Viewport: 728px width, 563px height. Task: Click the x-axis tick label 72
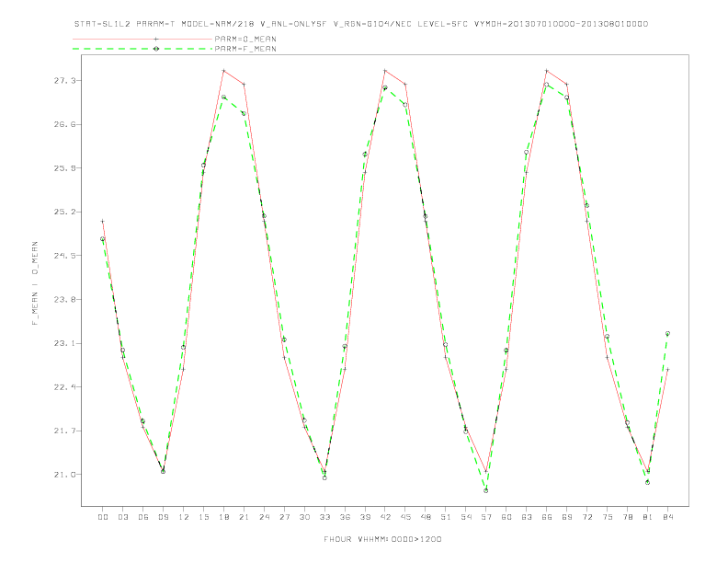tap(587, 517)
